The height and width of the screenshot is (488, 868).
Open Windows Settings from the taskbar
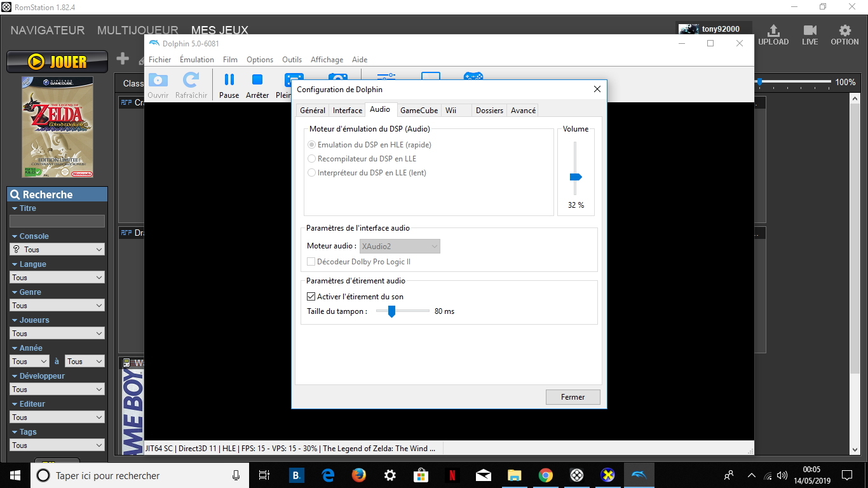coord(390,475)
